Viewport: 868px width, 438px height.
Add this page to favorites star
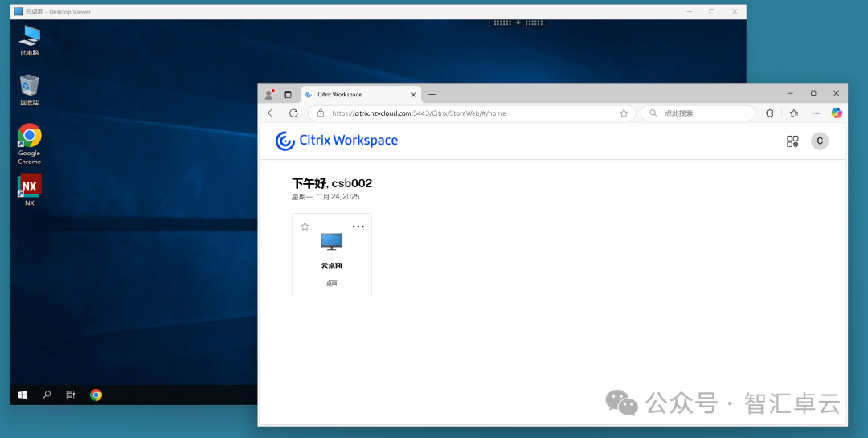point(624,113)
